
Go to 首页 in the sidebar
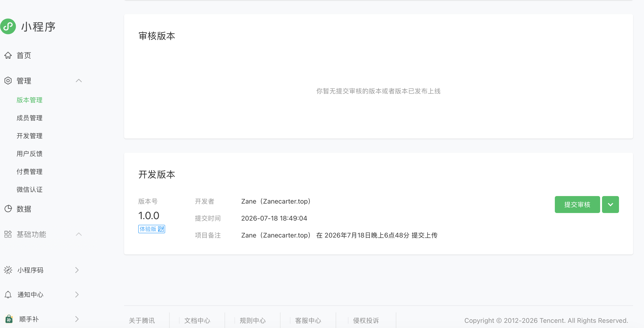[24, 55]
